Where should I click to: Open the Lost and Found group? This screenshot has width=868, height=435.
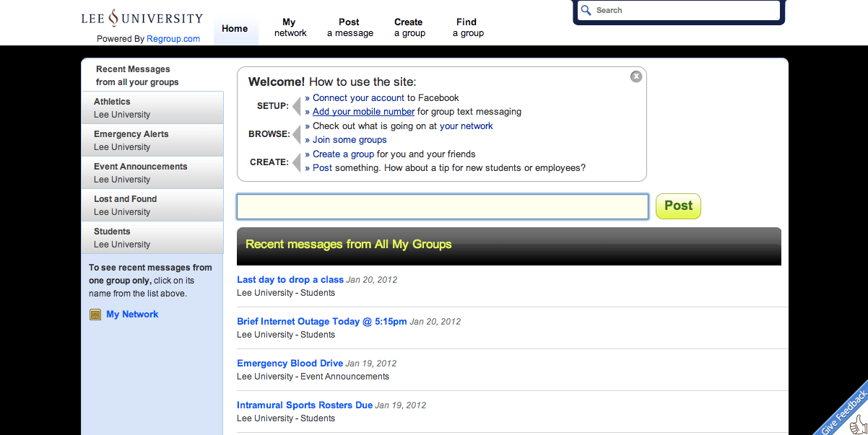click(152, 206)
